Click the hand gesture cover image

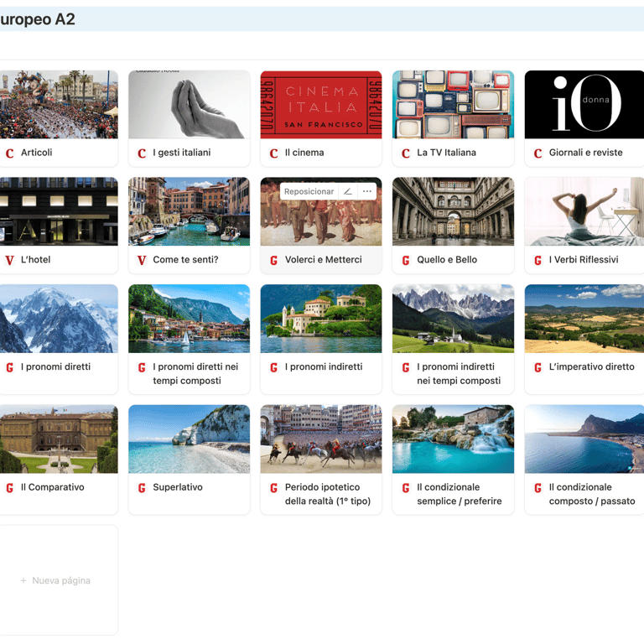189,104
